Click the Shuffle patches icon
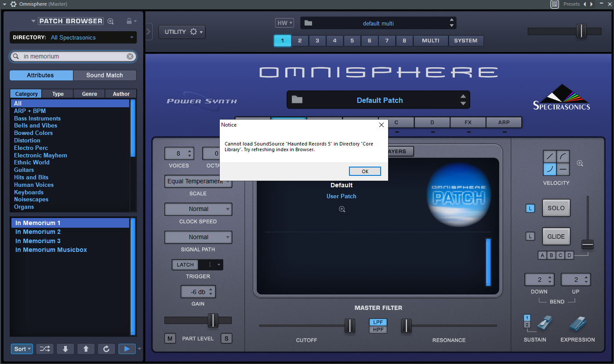Viewport: 614px width, 364px height. pyautogui.click(x=45, y=349)
